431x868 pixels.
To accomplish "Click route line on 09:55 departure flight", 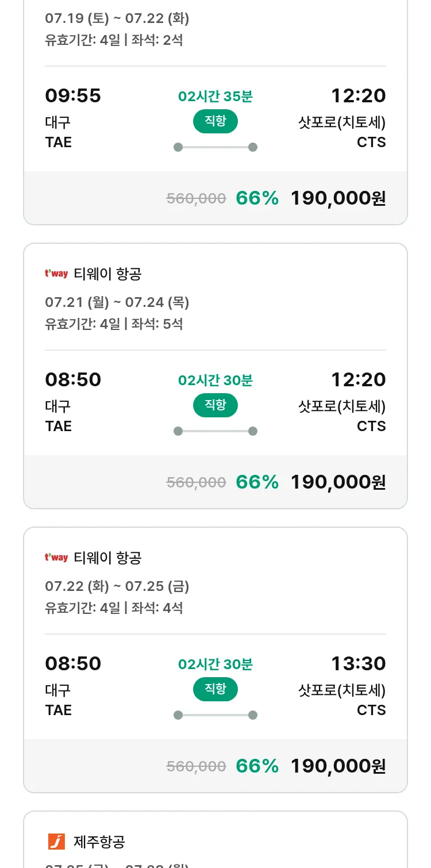I will (215, 147).
